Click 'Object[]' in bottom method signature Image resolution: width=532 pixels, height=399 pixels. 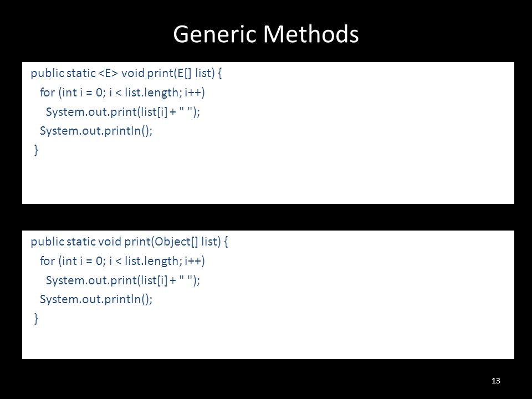[x=177, y=242]
